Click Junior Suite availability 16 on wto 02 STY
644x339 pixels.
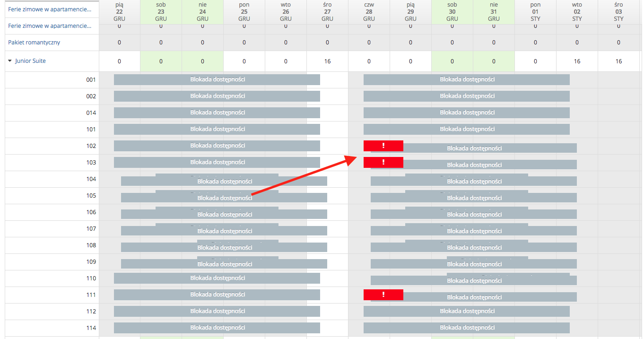coord(577,61)
